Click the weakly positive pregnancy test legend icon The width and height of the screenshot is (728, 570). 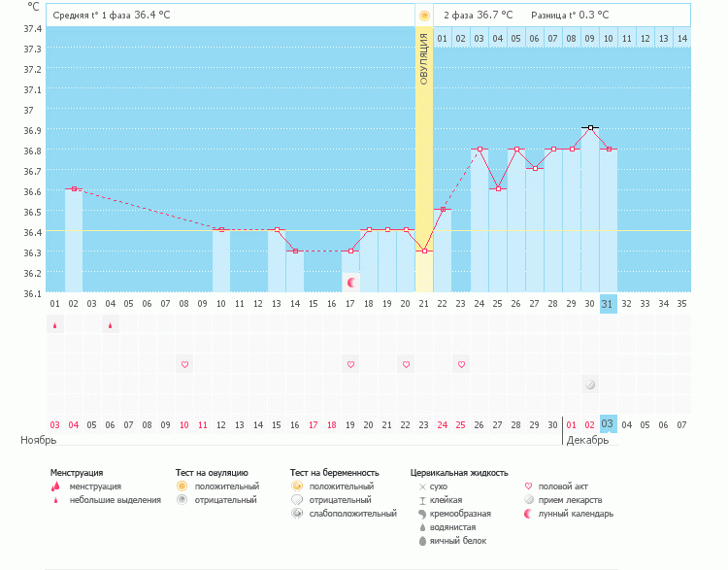[296, 514]
